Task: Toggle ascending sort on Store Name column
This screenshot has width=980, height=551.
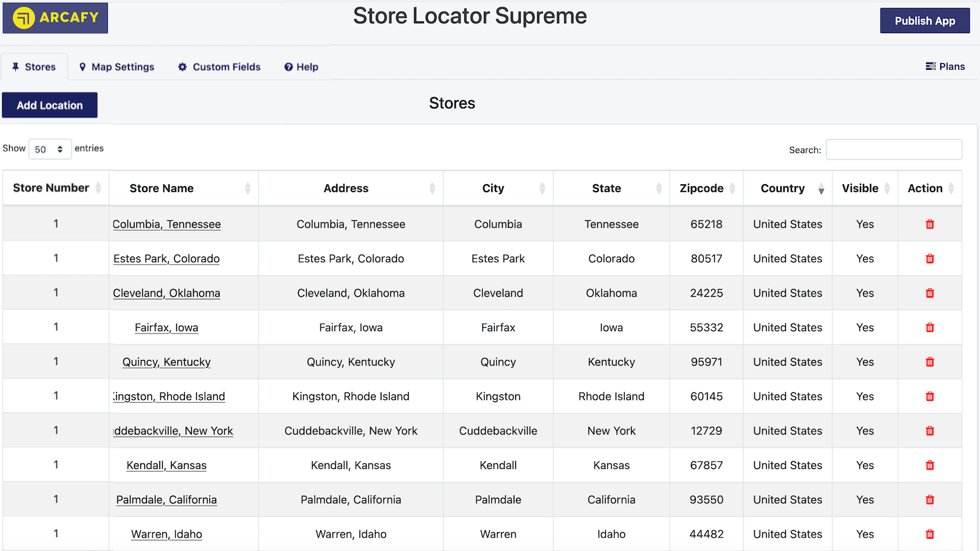Action: coord(247,188)
